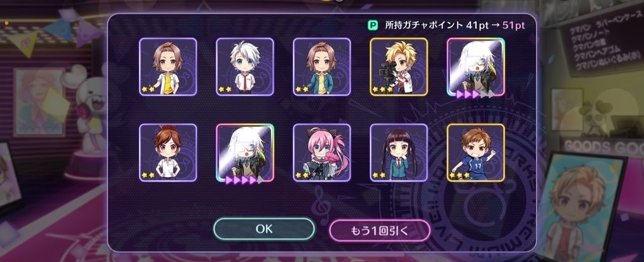This screenshot has width=644, height=262.
Task: Click the three gold stars on cameraman card
Action: tap(381, 89)
